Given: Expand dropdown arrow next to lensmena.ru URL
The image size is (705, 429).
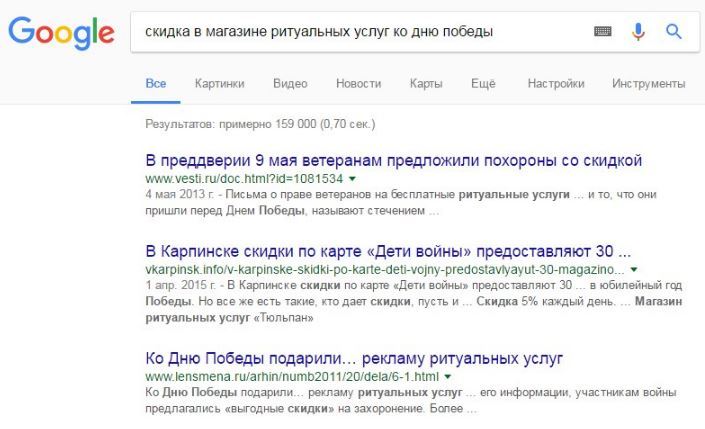Looking at the screenshot, I should point(448,377).
